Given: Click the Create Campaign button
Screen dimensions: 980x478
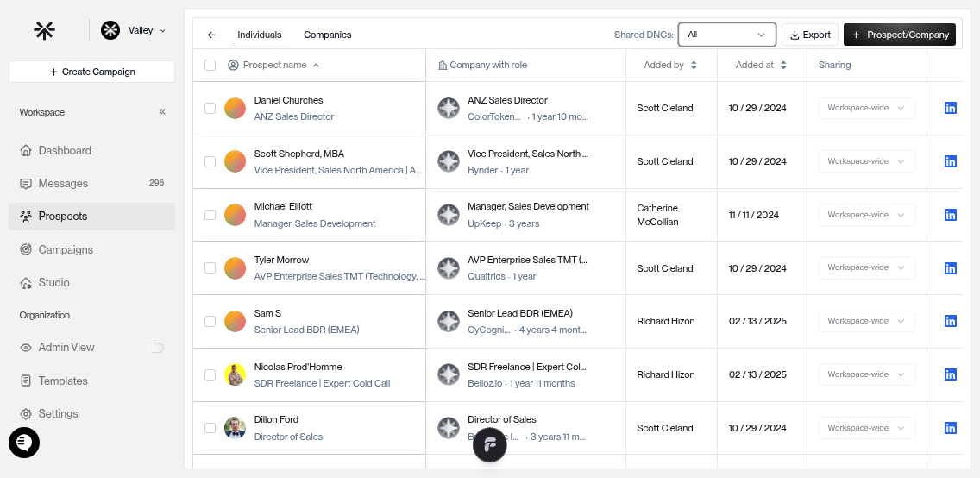Looking at the screenshot, I should point(91,72).
